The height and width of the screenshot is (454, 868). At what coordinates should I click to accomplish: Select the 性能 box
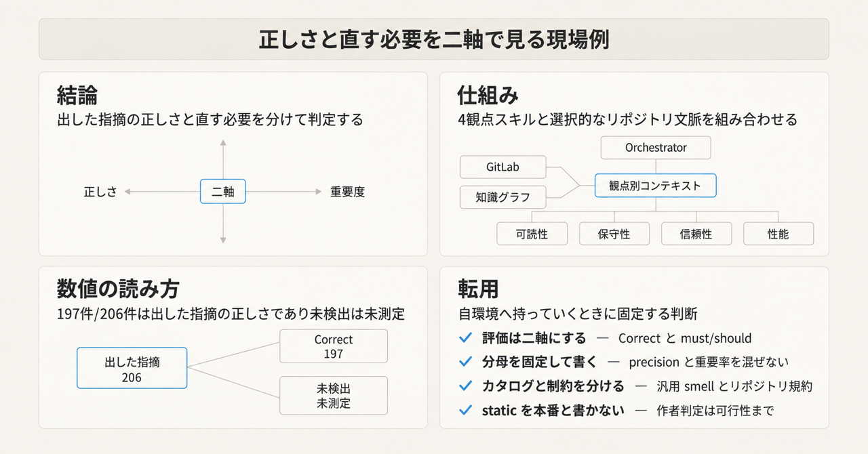coord(778,234)
